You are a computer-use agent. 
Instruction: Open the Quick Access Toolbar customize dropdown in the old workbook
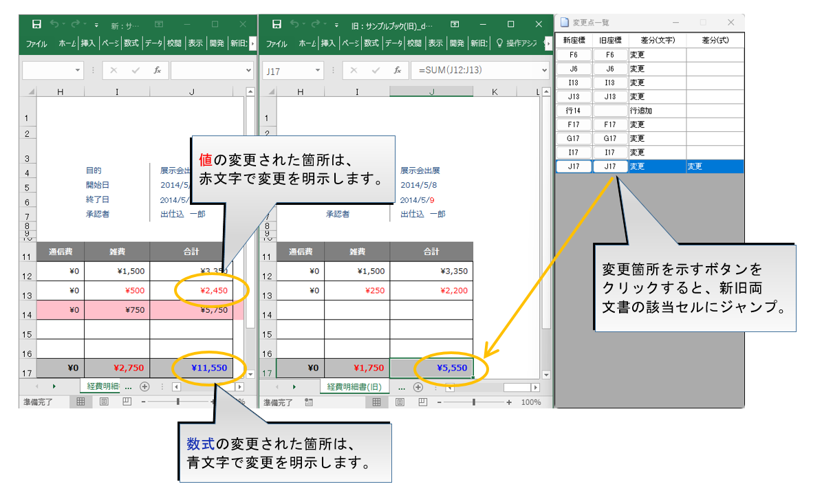pos(336,25)
